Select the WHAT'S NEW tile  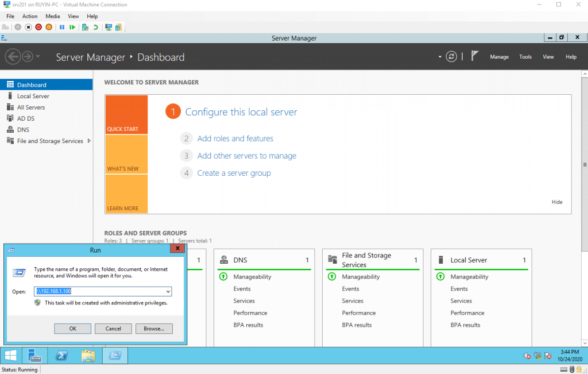point(126,154)
